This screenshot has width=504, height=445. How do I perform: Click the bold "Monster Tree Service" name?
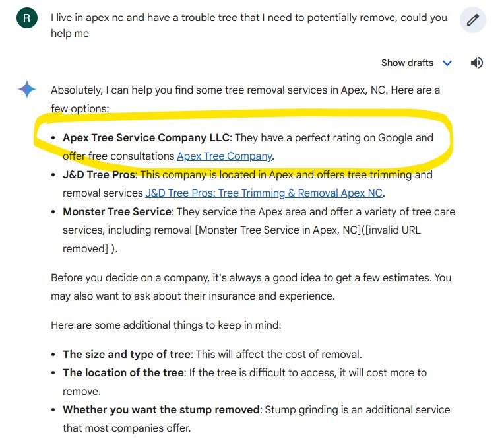[x=117, y=212]
